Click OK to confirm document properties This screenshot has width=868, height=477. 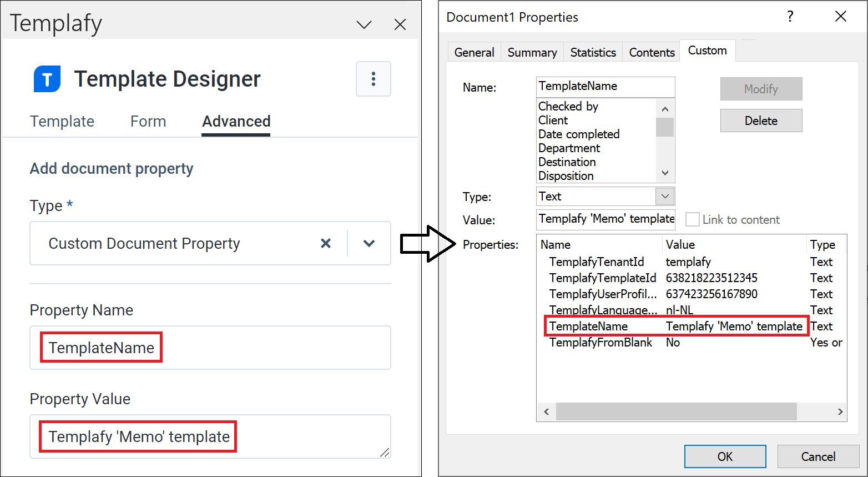[725, 456]
